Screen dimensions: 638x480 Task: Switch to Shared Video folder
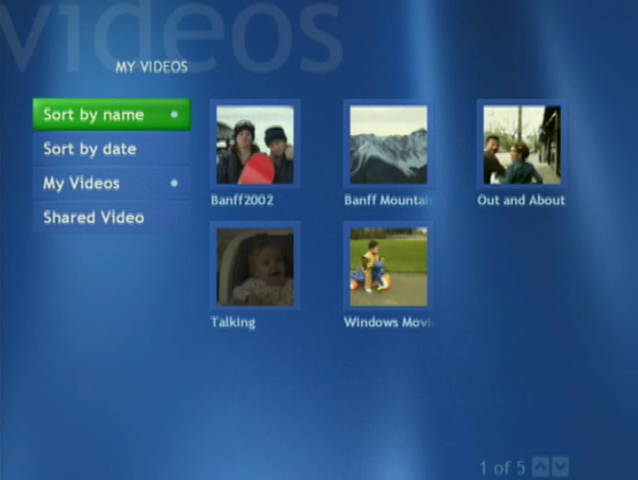111,217
